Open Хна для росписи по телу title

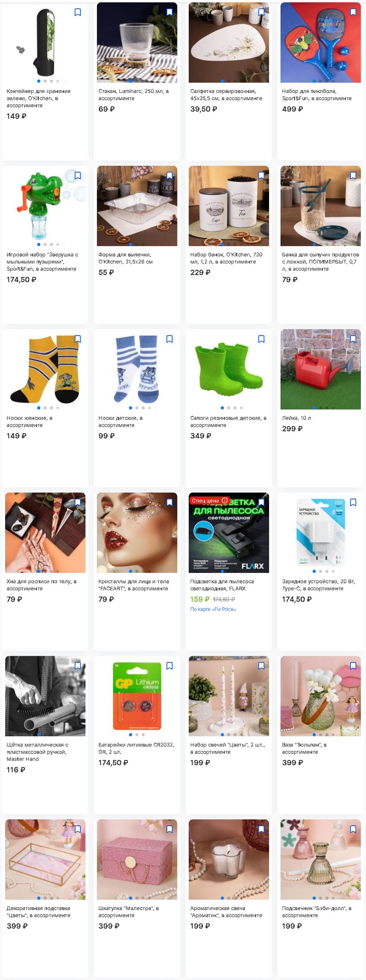point(41,585)
